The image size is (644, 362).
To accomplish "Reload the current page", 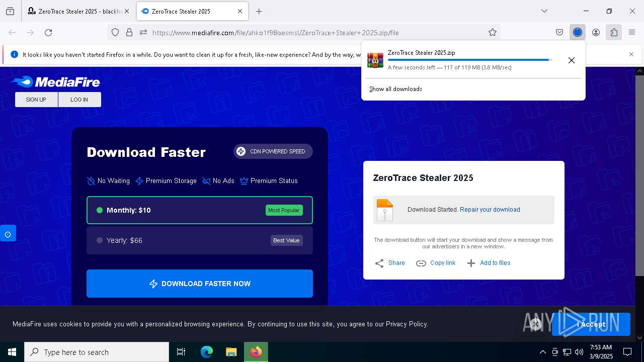I will coord(48,33).
